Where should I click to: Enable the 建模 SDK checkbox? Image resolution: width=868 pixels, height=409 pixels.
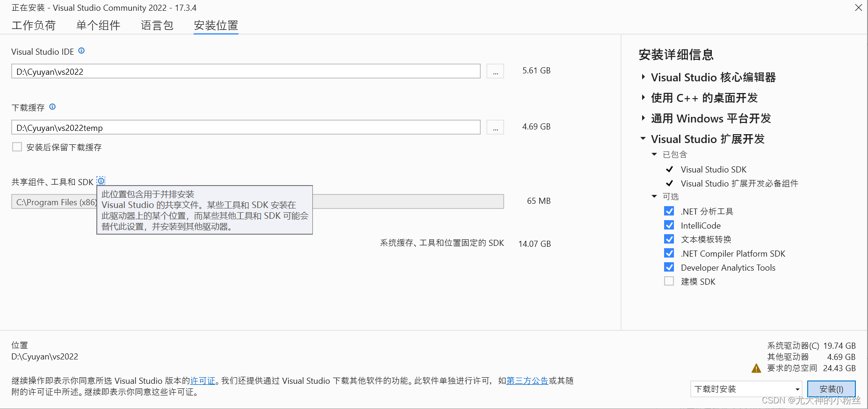click(x=669, y=281)
